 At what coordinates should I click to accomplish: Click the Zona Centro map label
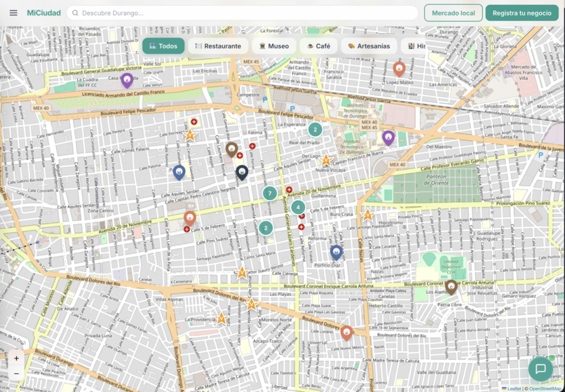(100, 210)
